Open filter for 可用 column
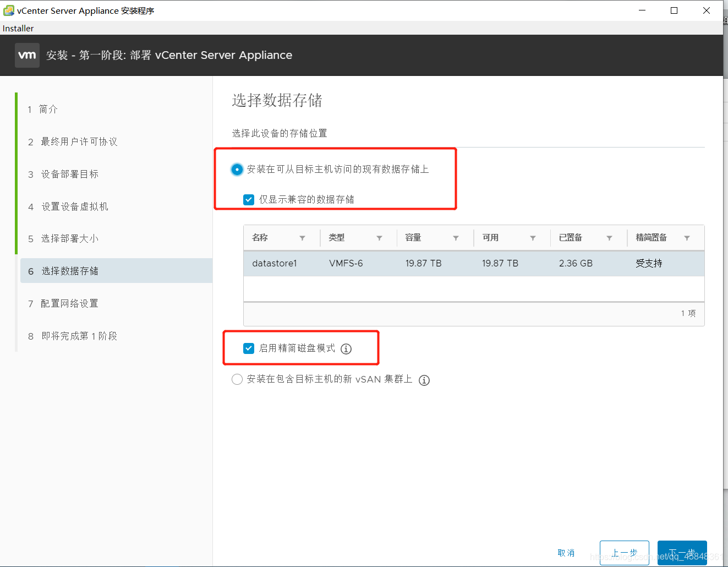This screenshot has width=728, height=567. coord(533,238)
